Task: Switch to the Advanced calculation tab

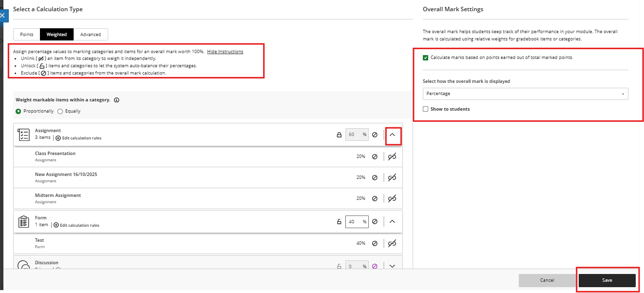Action: tap(91, 35)
